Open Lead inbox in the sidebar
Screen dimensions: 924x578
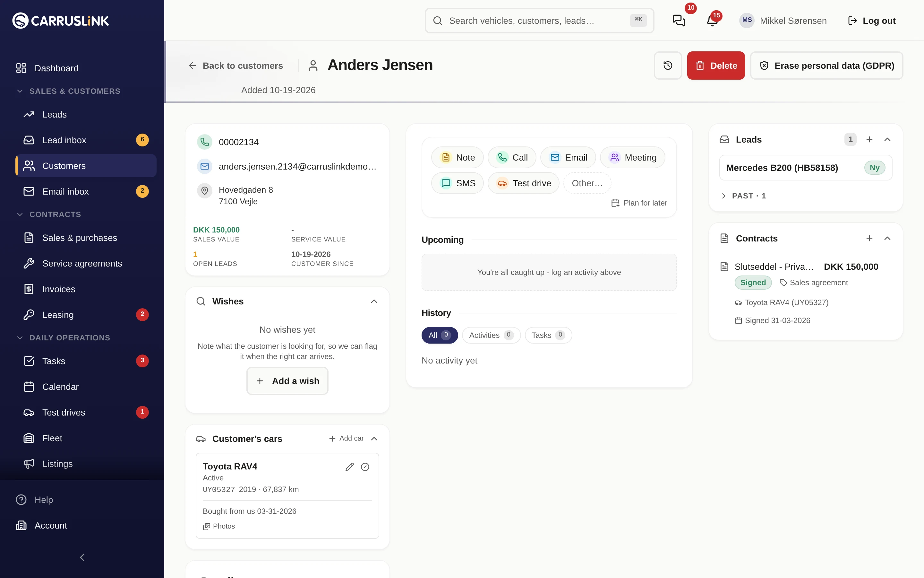[86, 140]
